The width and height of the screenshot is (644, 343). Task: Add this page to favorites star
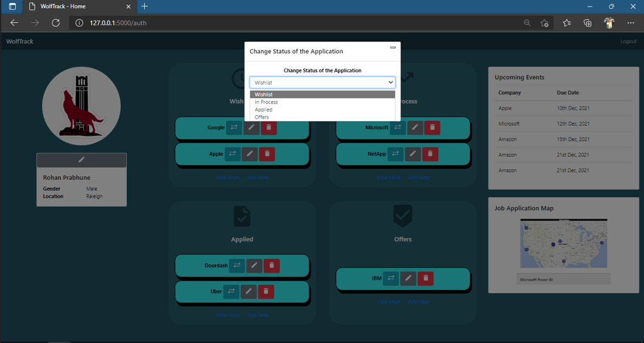(545, 23)
